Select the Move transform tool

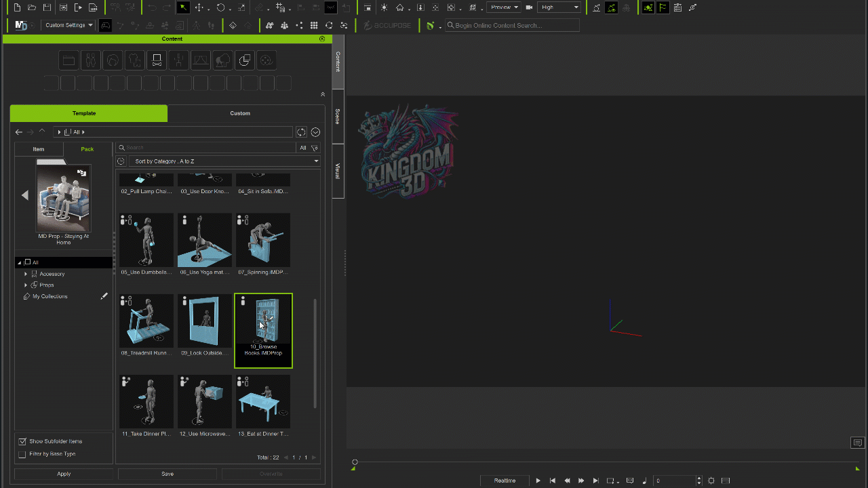coord(199,7)
